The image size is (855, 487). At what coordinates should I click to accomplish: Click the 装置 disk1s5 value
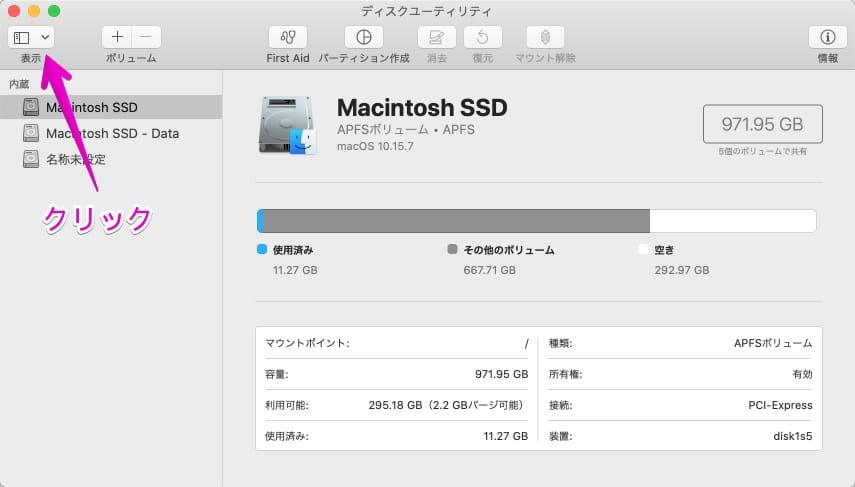coord(792,436)
